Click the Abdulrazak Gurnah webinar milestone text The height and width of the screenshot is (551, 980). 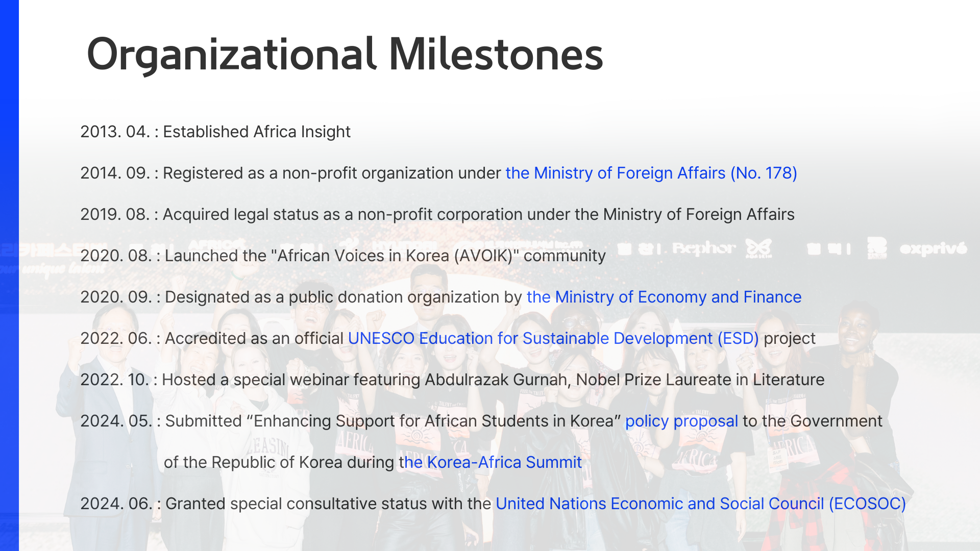point(452,380)
